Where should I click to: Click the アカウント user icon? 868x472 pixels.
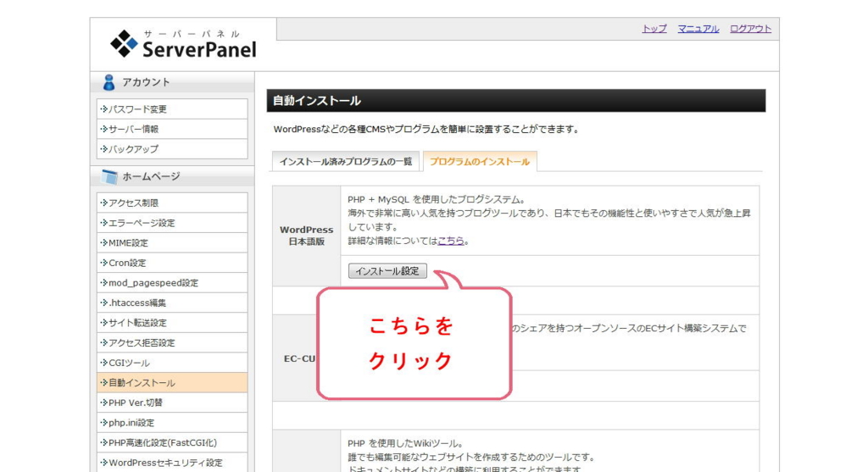[x=108, y=82]
